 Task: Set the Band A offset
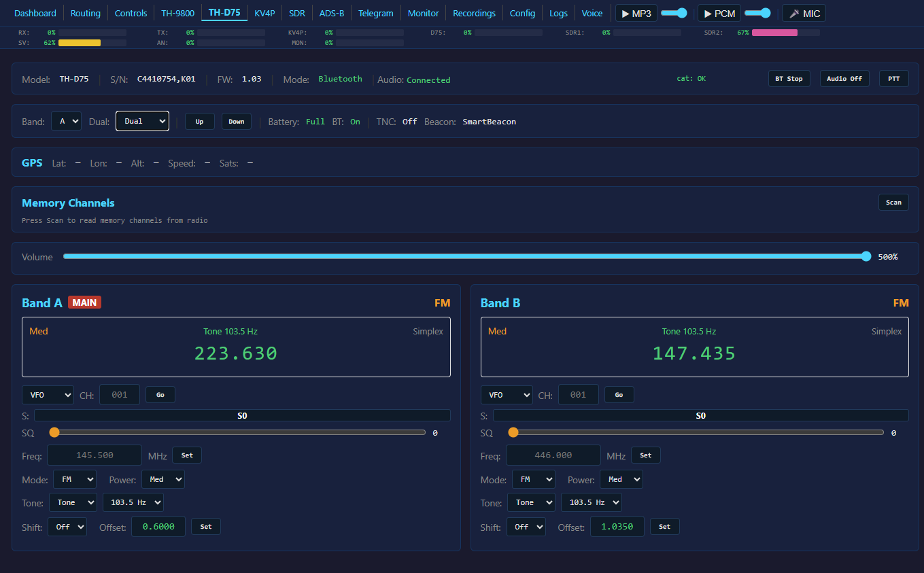point(206,527)
